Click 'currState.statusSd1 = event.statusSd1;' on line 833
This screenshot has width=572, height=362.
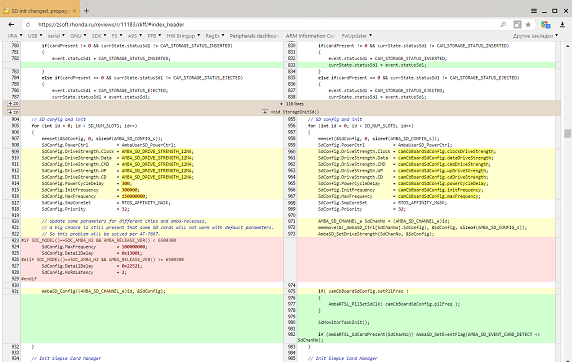[x=377, y=65]
